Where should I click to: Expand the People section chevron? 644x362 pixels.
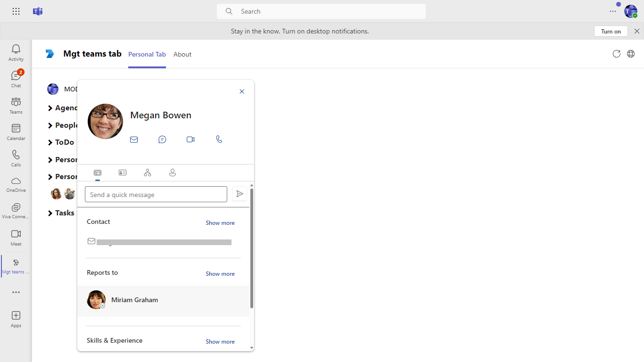pos(50,125)
